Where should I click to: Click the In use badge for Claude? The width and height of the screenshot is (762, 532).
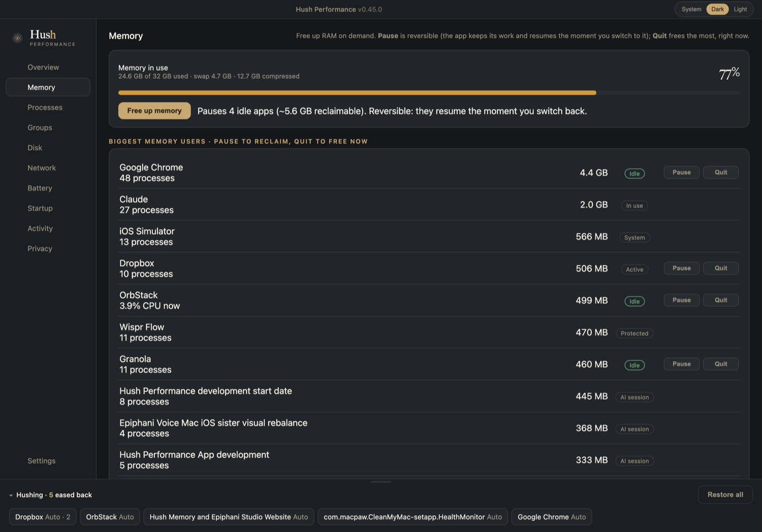[634, 206]
